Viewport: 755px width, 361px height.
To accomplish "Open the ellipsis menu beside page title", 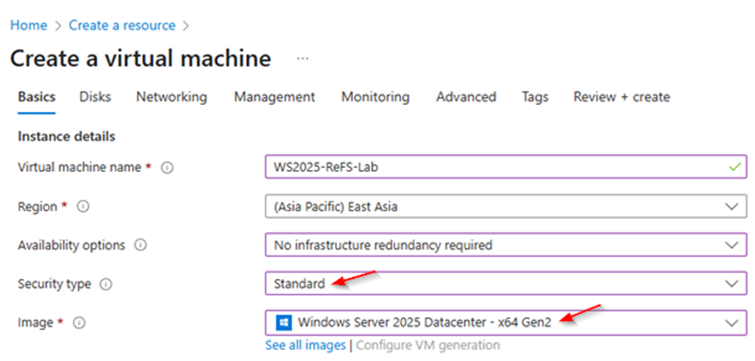I will tap(302, 59).
